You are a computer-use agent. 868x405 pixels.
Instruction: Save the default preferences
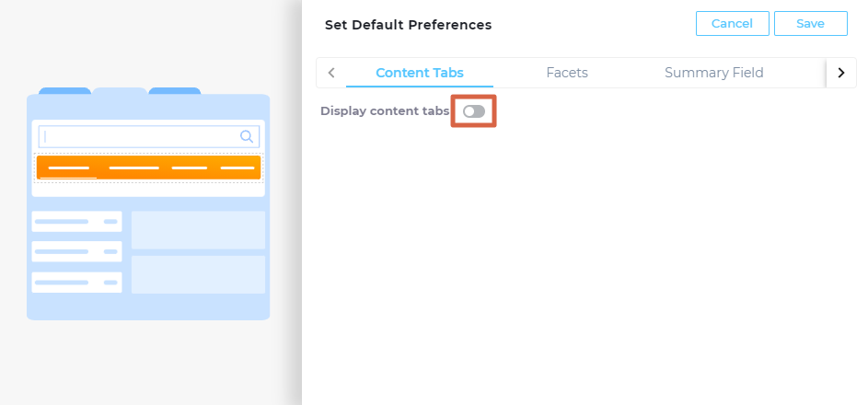point(810,24)
